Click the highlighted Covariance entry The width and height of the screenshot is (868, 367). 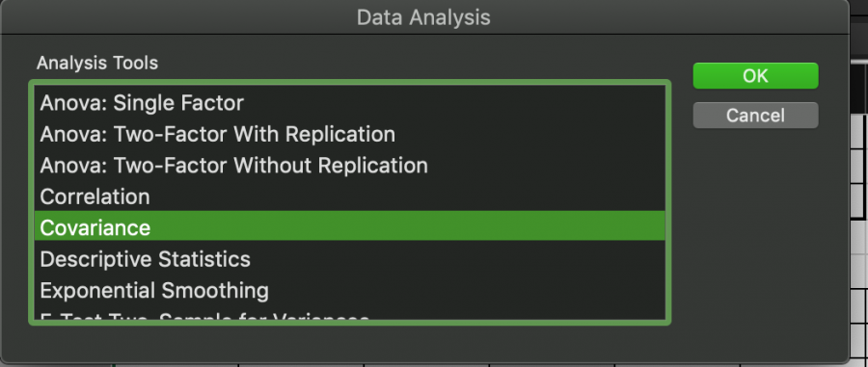pos(349,225)
